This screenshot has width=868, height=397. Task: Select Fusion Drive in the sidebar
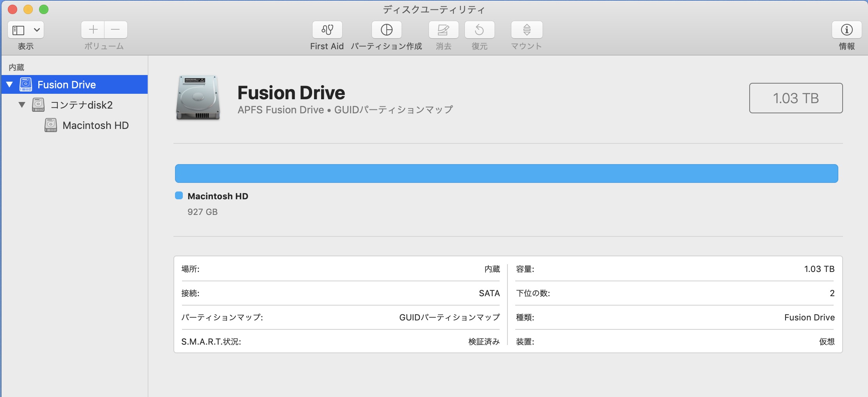pos(66,84)
